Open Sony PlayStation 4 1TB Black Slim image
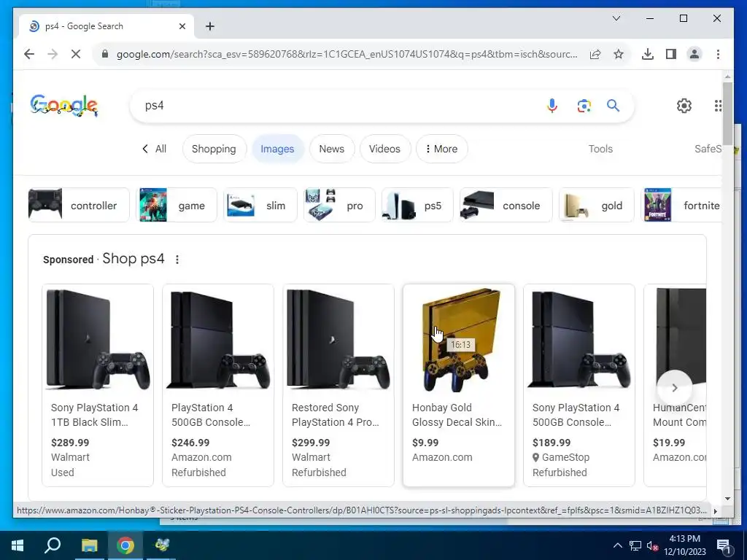 tap(98, 340)
